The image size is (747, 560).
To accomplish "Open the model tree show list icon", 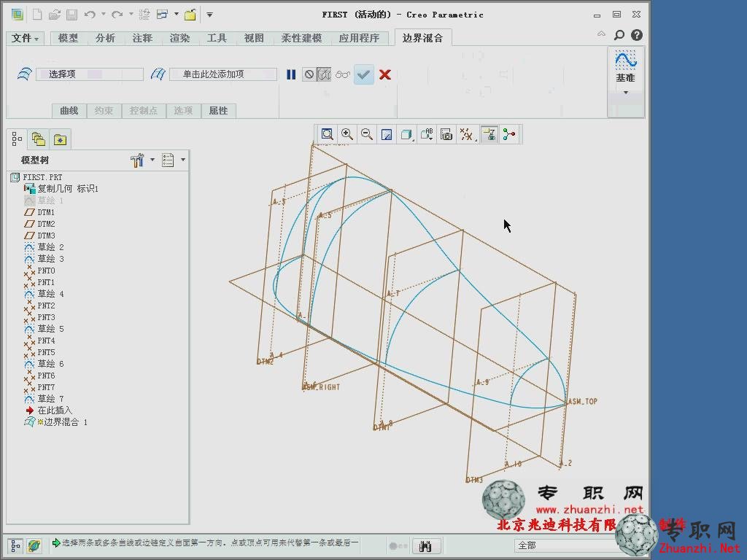I will point(168,160).
